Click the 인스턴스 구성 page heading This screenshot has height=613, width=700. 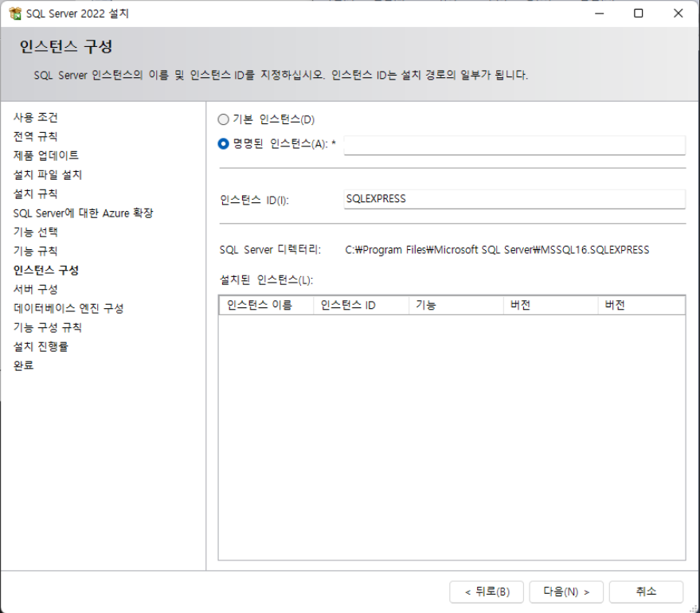click(x=66, y=46)
